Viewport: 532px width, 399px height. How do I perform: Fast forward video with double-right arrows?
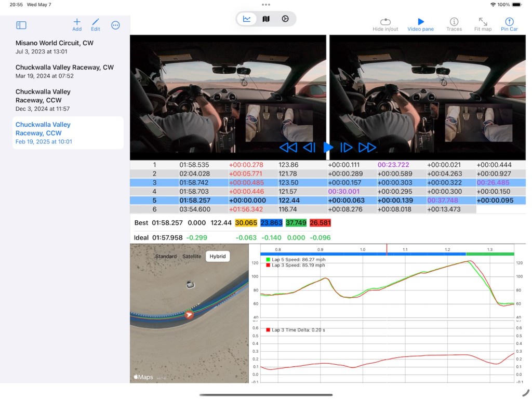click(x=367, y=148)
